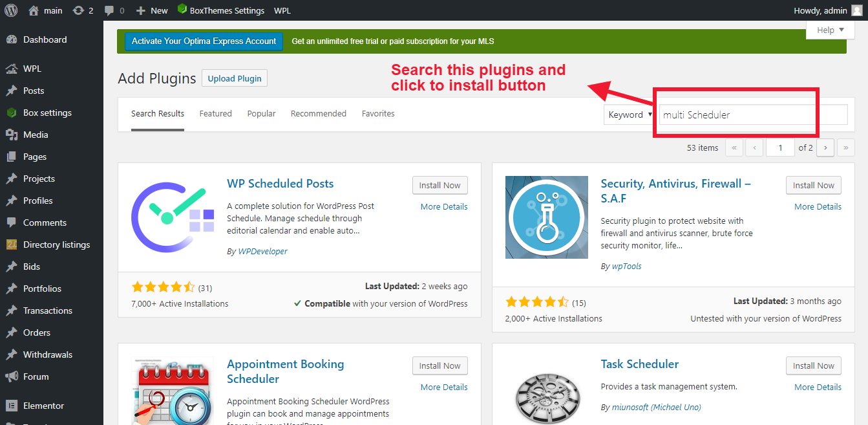868x425 pixels.
Task: Click Activate Your Optima Express Account button
Action: (204, 41)
